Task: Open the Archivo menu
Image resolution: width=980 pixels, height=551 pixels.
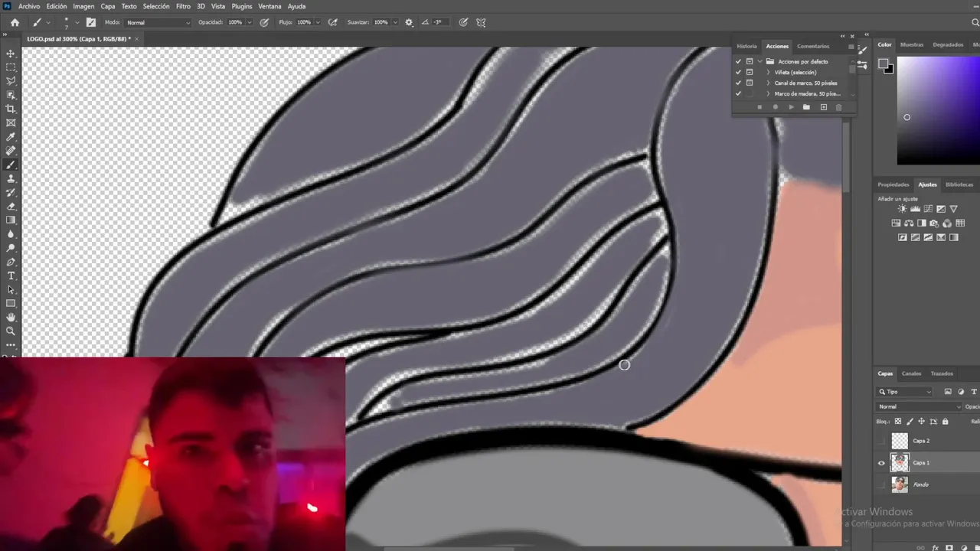Action: (x=29, y=6)
